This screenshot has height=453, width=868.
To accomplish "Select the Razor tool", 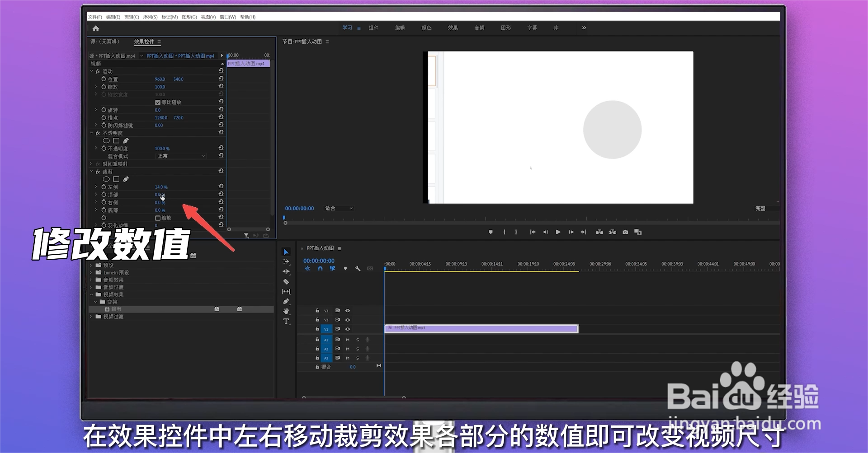I will pos(286,281).
